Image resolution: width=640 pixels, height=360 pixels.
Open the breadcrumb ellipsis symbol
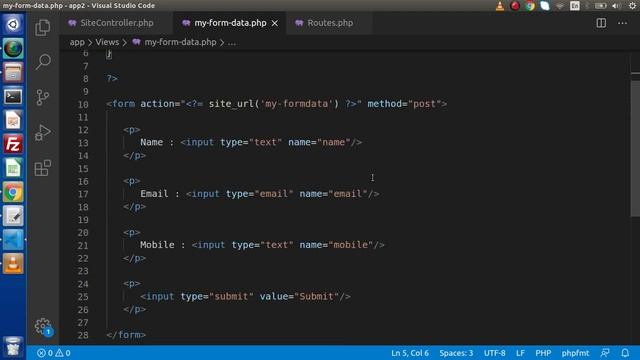232,42
